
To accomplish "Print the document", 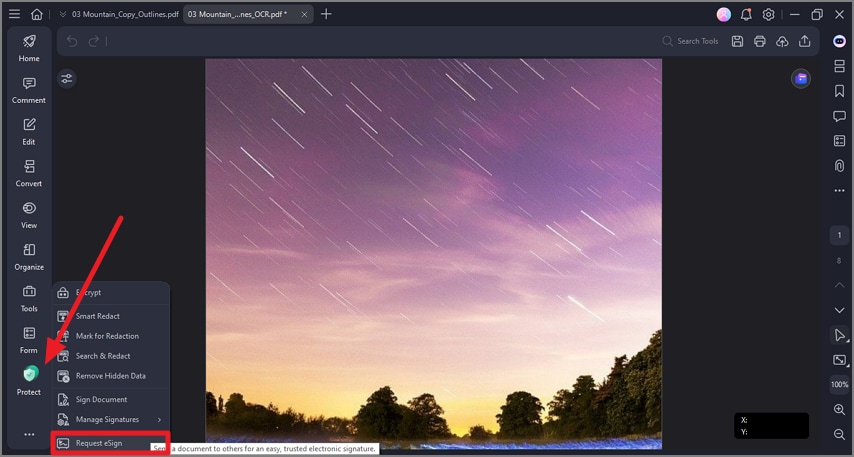I will point(759,41).
